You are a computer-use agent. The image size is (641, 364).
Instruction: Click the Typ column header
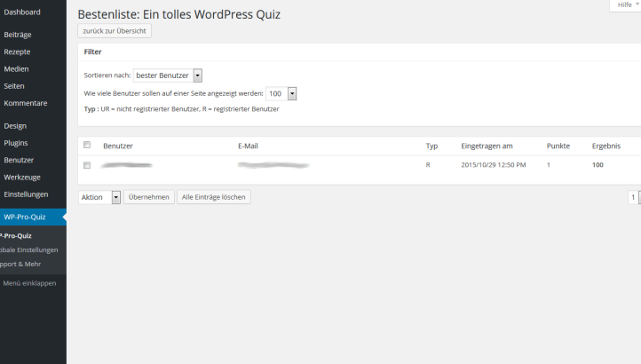[x=431, y=146]
